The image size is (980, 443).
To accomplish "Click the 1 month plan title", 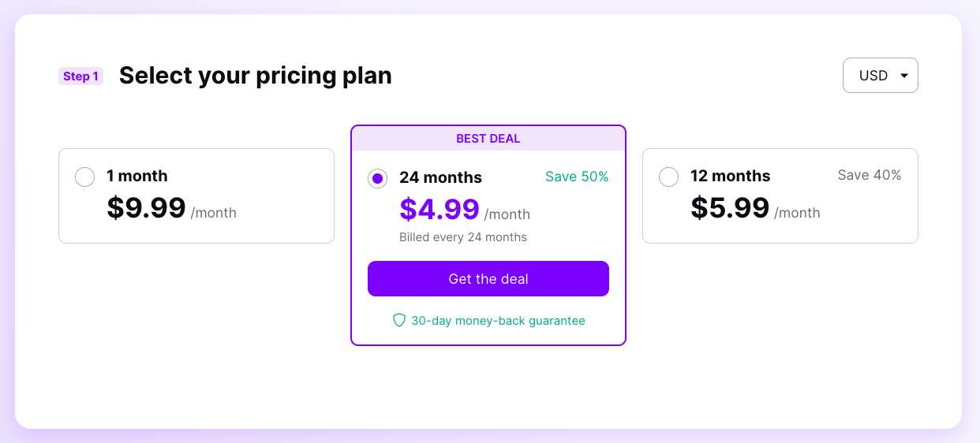I will point(137,176).
